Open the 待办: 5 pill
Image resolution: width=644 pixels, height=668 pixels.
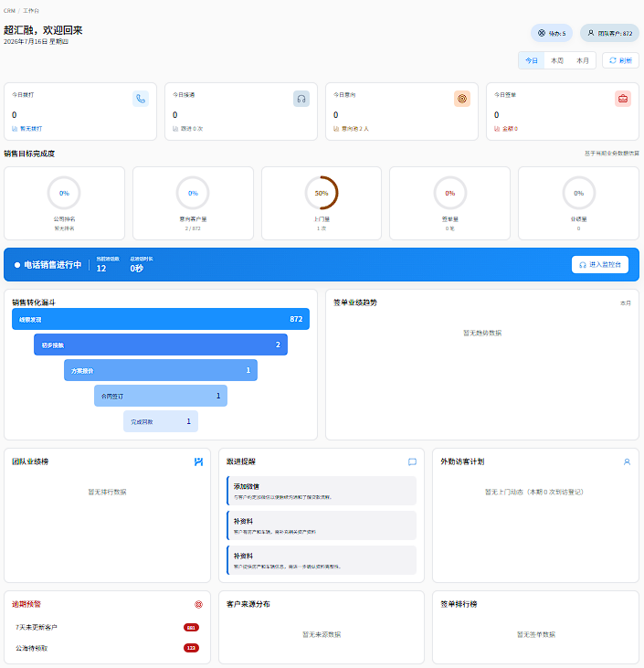point(552,33)
